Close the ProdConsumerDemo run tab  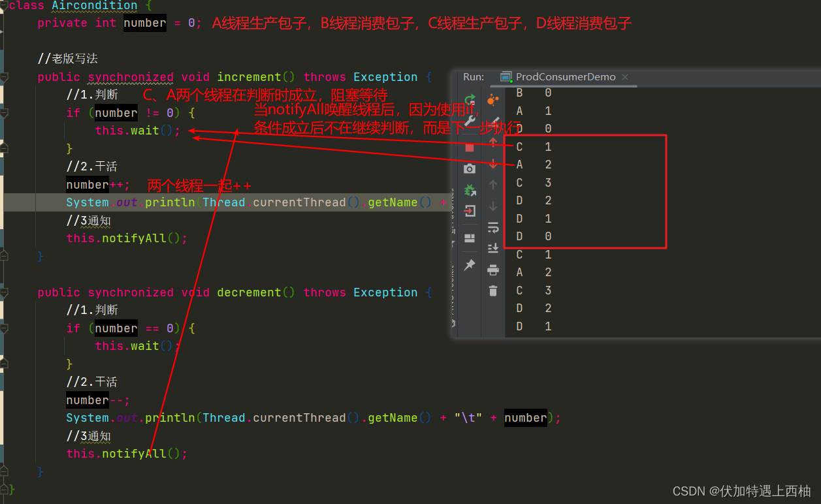point(625,77)
